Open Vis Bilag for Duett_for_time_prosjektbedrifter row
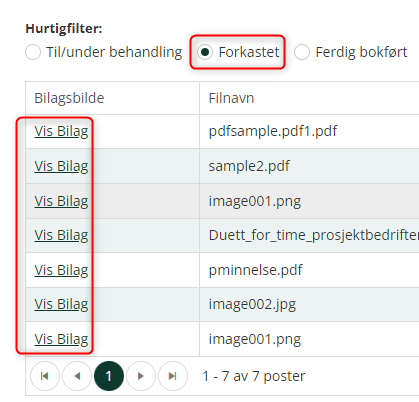Image resolution: width=419 pixels, height=402 pixels. point(61,235)
